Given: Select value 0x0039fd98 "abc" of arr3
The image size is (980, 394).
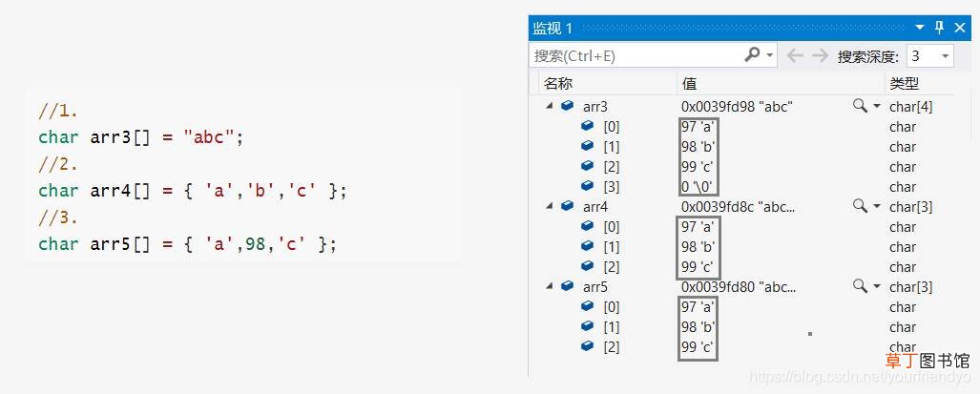Looking at the screenshot, I should click(737, 107).
